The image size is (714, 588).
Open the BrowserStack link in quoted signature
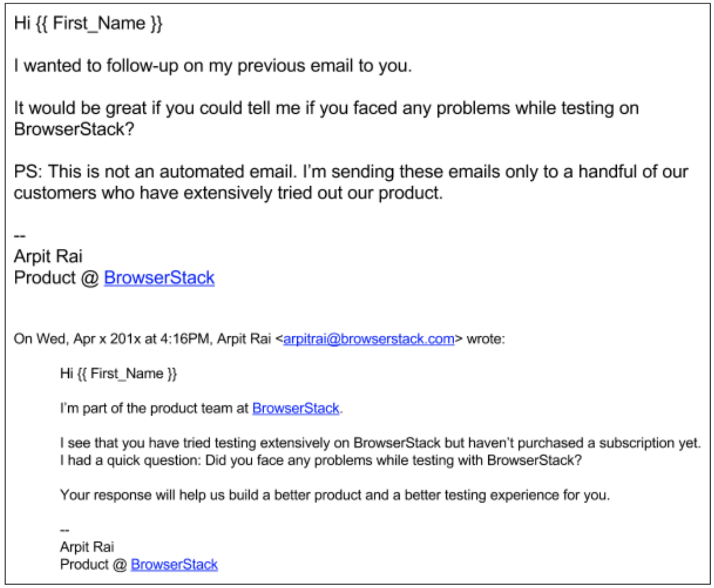174,564
